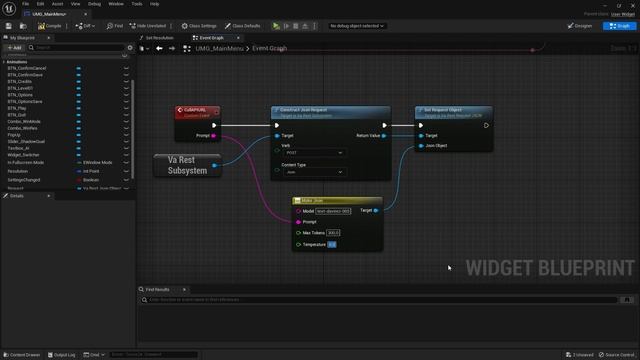The image size is (640, 360).
Task: Toggle visibility of SettingsChanged variable
Action: (x=126, y=180)
